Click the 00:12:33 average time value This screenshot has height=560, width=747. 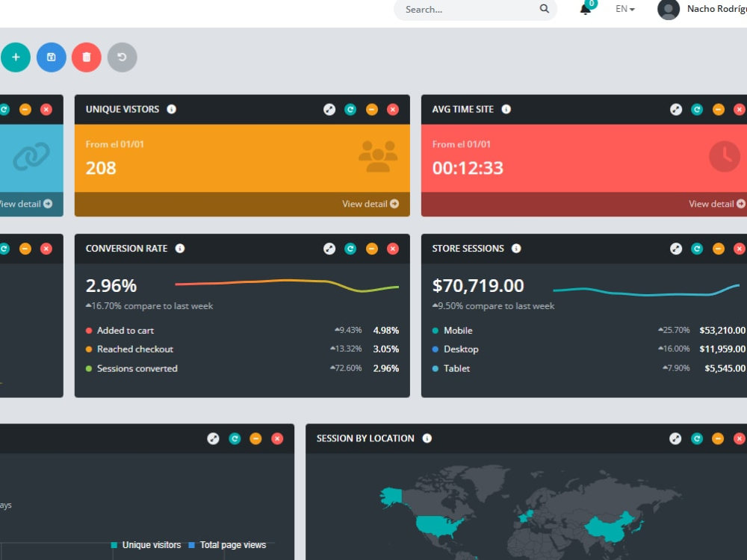tap(468, 168)
